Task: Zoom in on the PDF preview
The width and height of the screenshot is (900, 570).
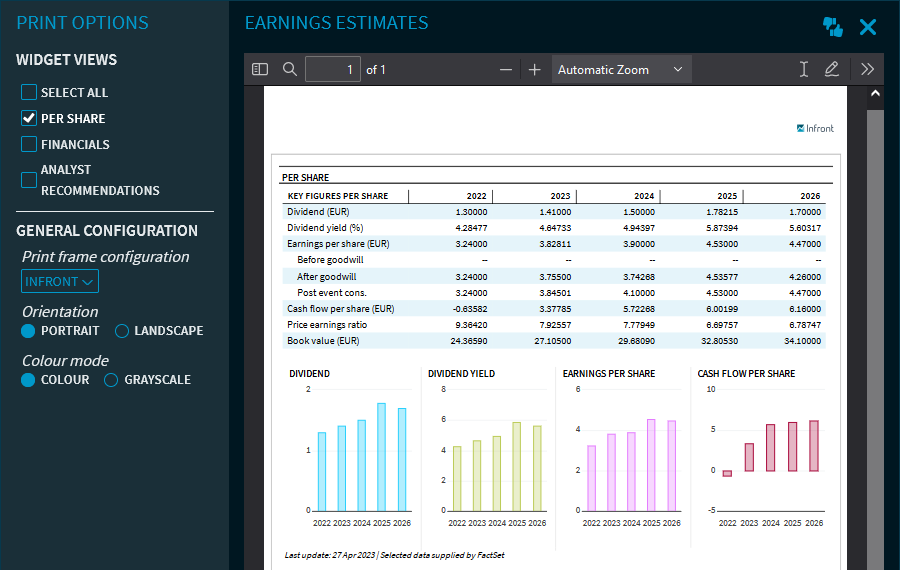Action: (x=535, y=70)
